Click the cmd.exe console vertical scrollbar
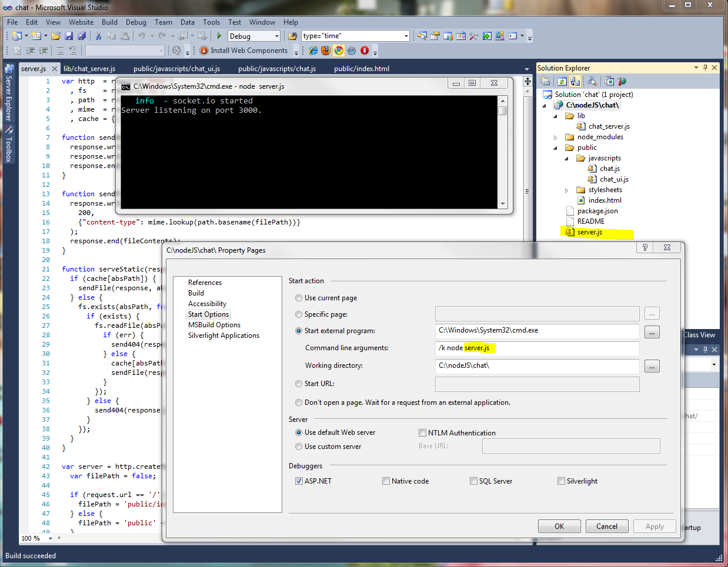Viewport: 728px width, 567px height. pyautogui.click(x=503, y=151)
